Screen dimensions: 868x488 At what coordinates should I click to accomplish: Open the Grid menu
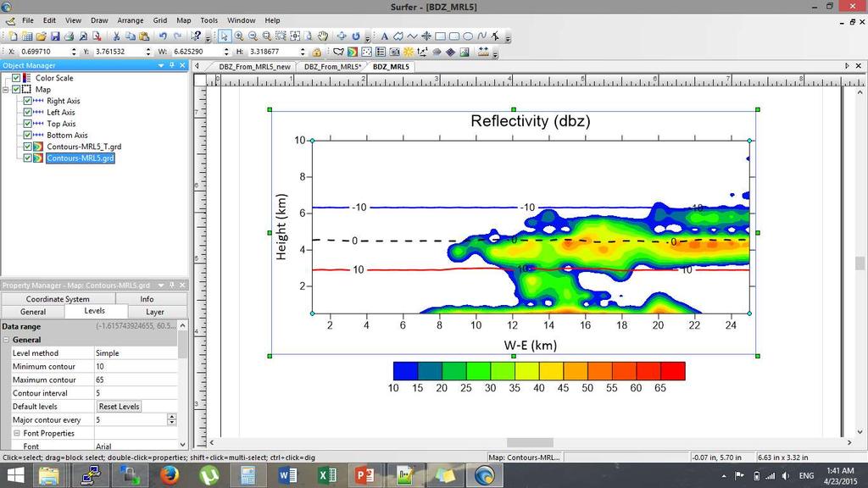click(x=160, y=20)
